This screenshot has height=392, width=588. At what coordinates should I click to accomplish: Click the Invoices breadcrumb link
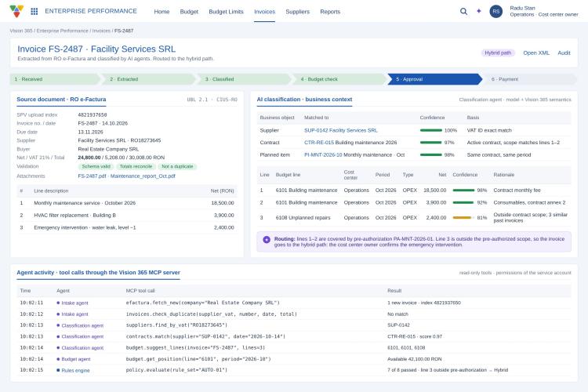(101, 31)
